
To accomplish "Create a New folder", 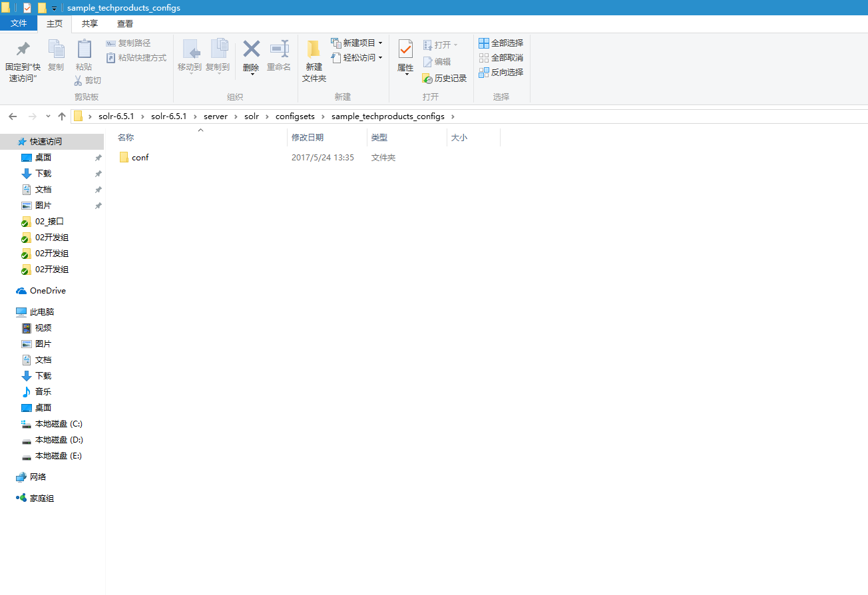I will (314, 61).
